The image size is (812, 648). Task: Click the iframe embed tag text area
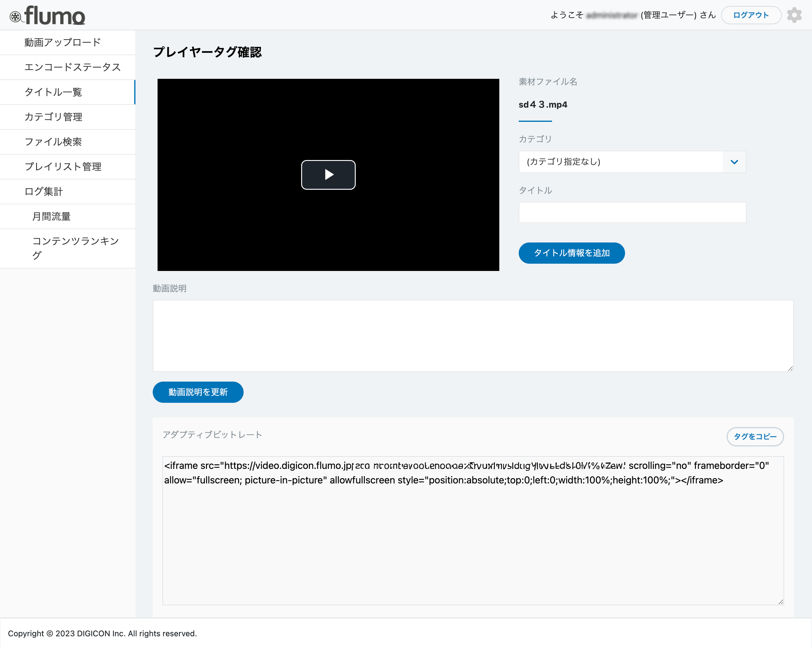pyautogui.click(x=473, y=530)
